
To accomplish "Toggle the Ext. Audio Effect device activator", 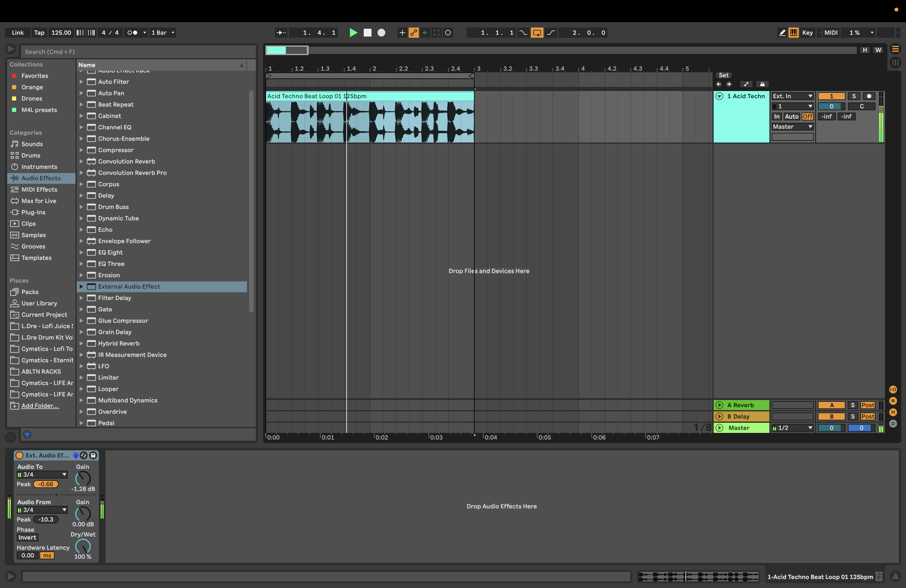I will [x=20, y=456].
